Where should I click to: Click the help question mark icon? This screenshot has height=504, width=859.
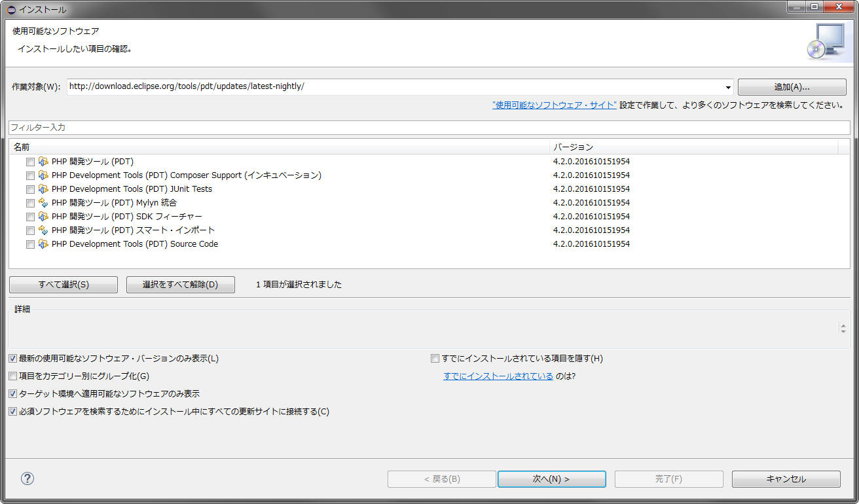point(27,478)
